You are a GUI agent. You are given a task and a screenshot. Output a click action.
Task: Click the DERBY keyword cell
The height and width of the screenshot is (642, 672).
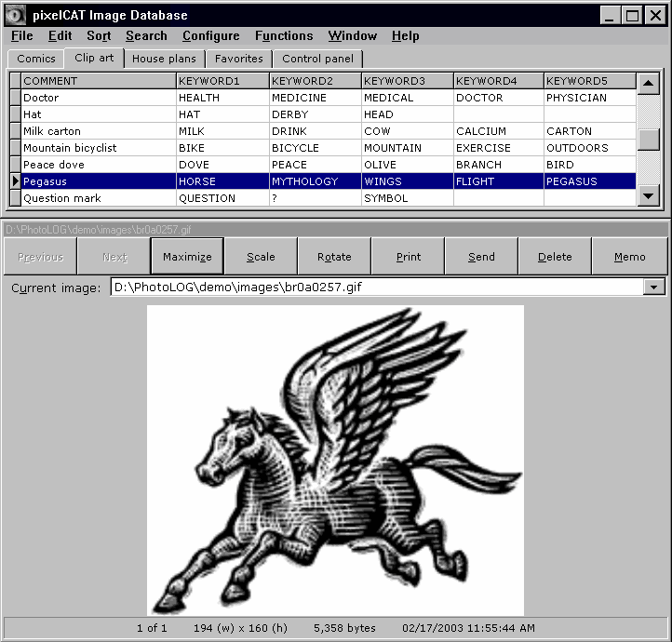[x=316, y=114]
